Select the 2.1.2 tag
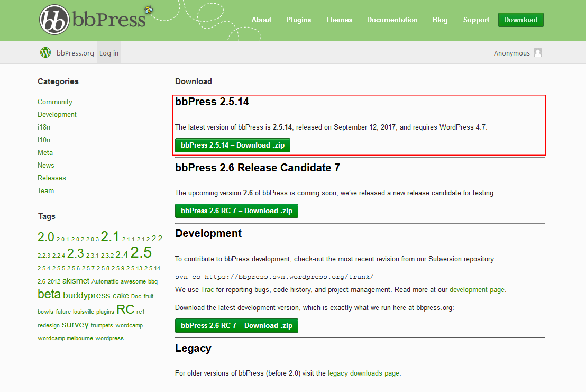586x392 pixels. [x=143, y=239]
